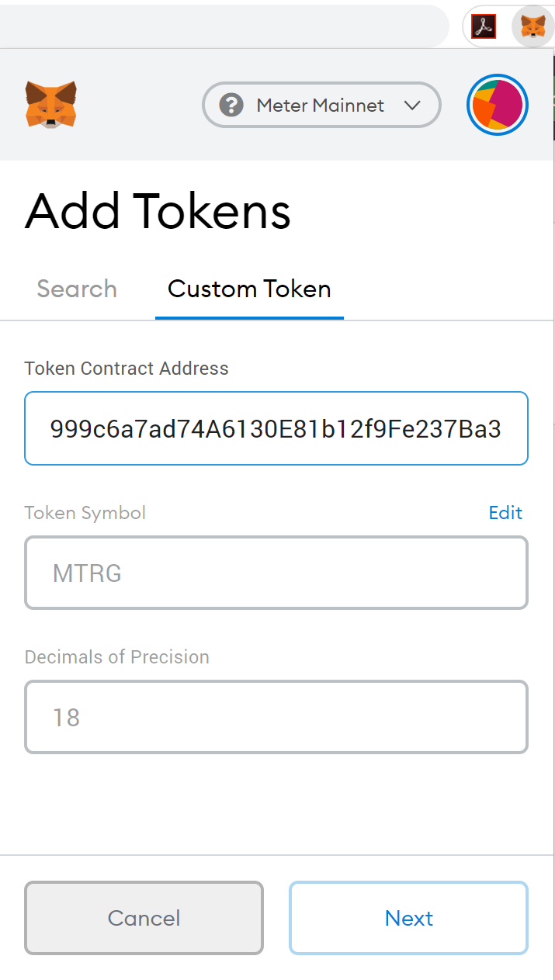The width and height of the screenshot is (555, 980).
Task: Click the Token Contract Address label
Action: [x=127, y=369]
